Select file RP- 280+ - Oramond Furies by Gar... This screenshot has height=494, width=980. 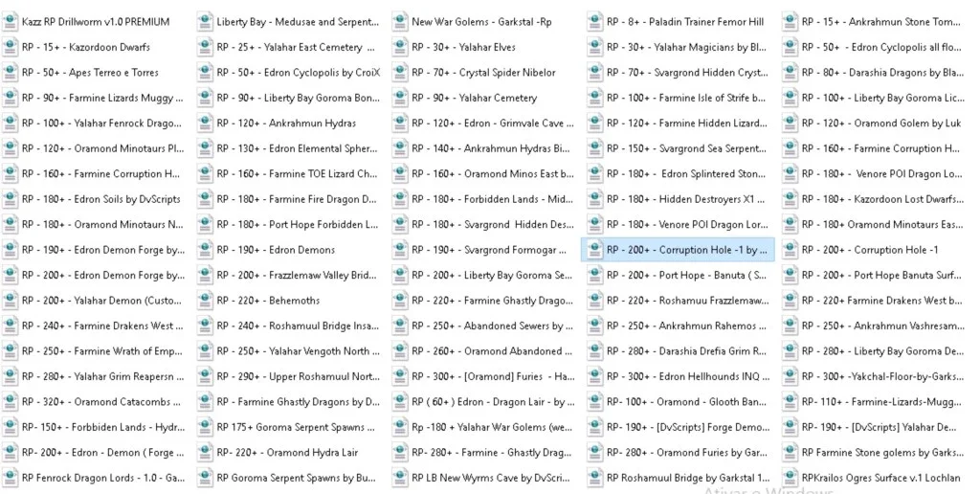click(x=686, y=453)
